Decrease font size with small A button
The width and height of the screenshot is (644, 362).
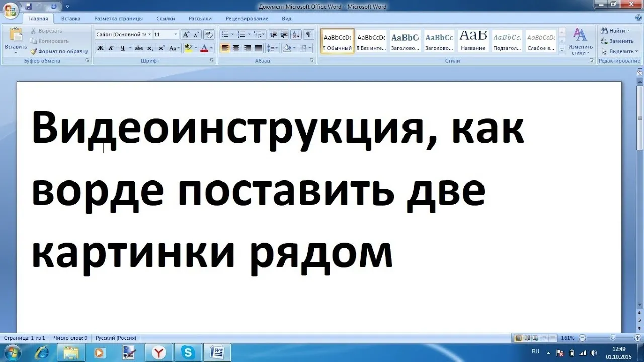196,35
